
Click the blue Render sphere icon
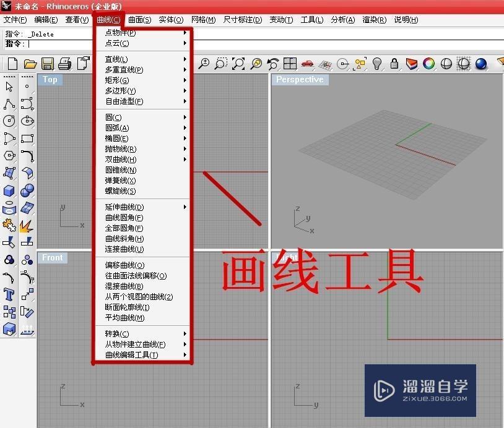pos(481,64)
